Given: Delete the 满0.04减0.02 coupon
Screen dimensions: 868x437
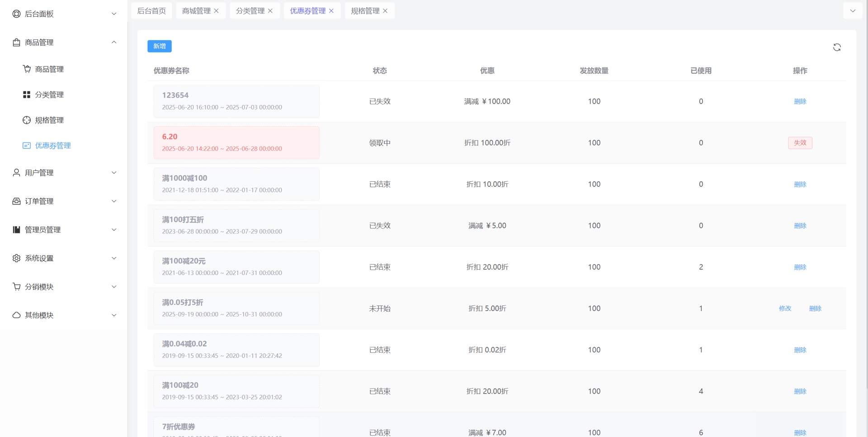Looking at the screenshot, I should (x=800, y=350).
